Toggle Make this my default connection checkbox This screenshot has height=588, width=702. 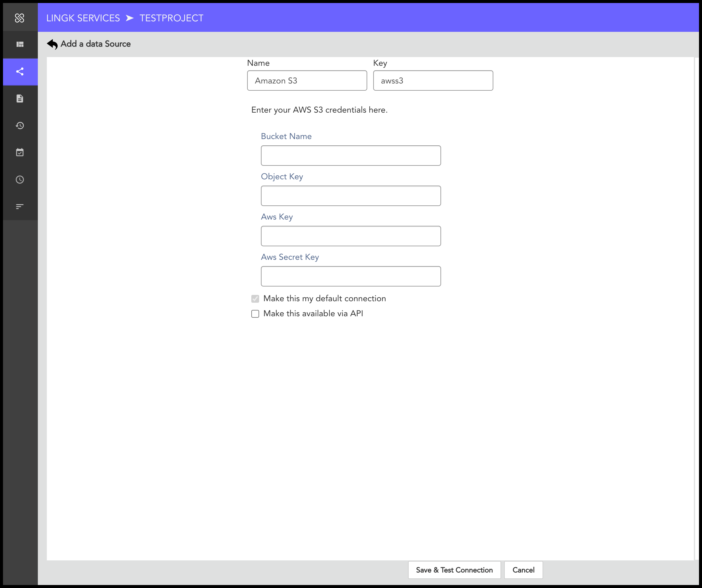pyautogui.click(x=255, y=299)
